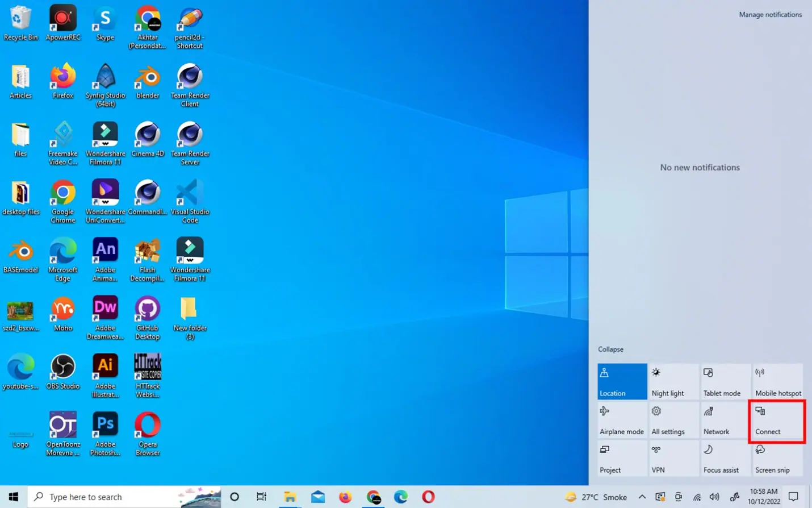Select the Visual Studio Code desktop icon
The height and width of the screenshot is (508, 812).
click(x=190, y=202)
